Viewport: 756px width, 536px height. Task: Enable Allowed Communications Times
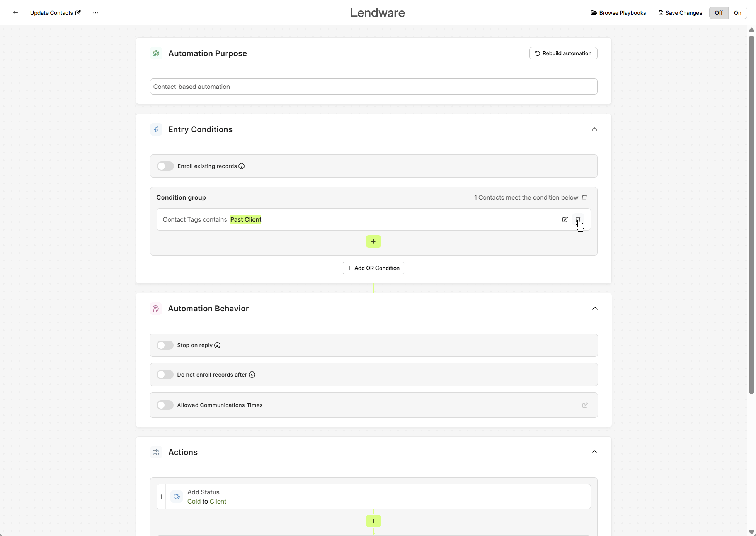tap(165, 405)
